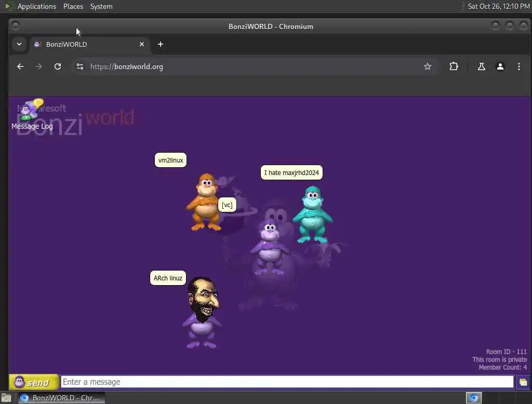The image size is (532, 404).
Task: Click the 'I hate maxjrhd2024' speech bubble
Action: point(291,172)
